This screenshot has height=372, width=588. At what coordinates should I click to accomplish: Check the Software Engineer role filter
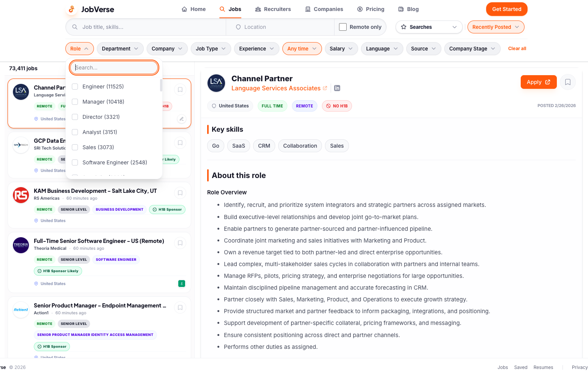(x=75, y=162)
